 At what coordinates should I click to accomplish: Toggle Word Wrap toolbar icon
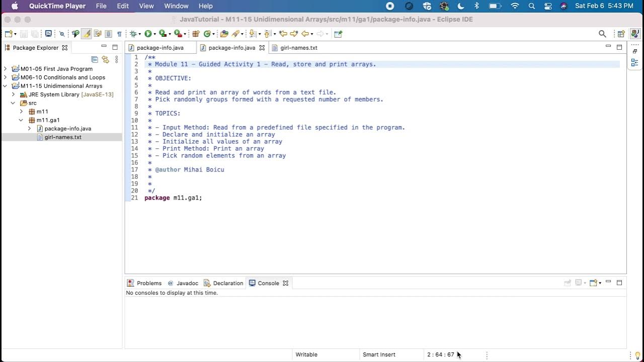98,34
